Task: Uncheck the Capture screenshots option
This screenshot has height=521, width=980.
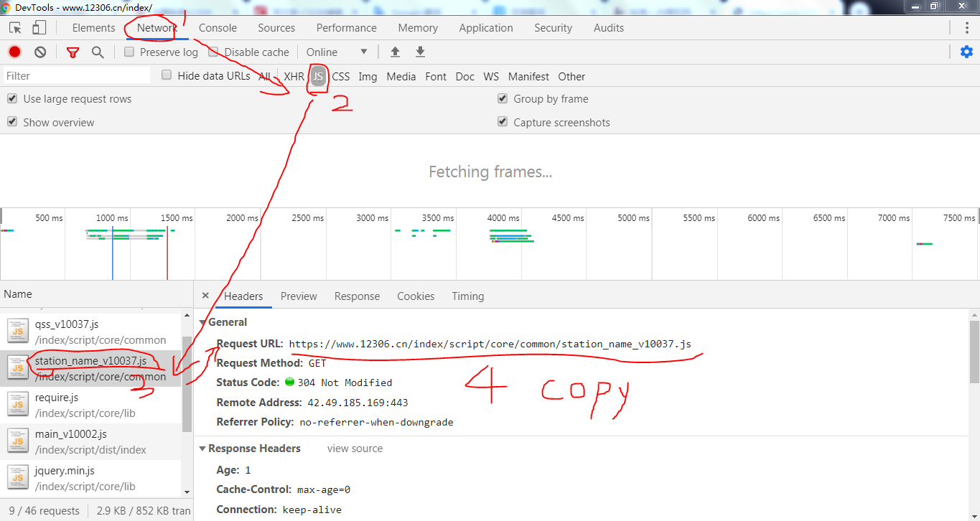Action: tap(503, 122)
